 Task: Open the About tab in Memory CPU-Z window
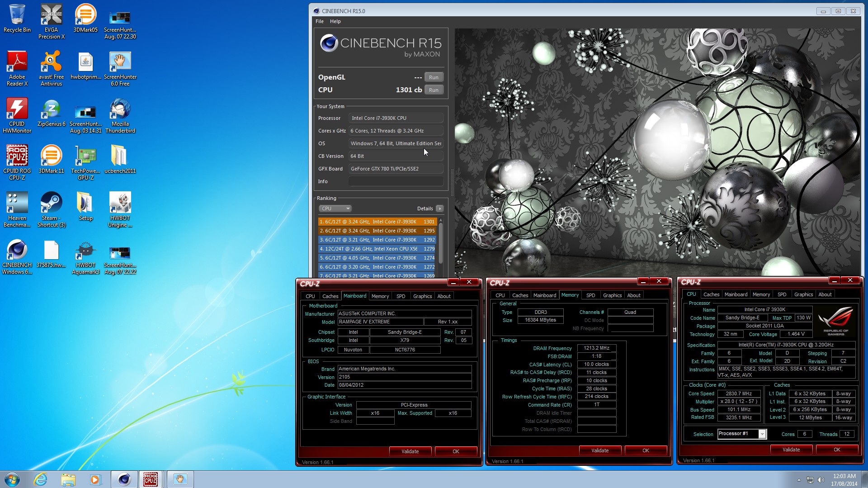coord(634,295)
